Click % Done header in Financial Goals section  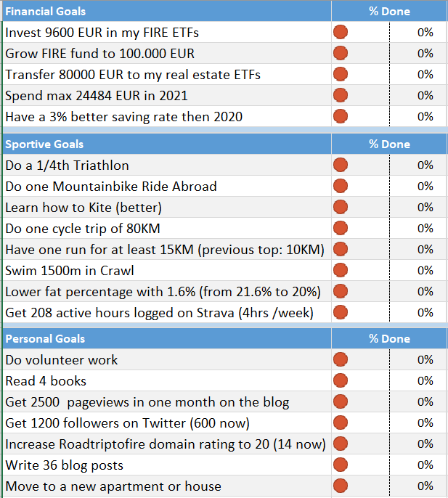click(389, 12)
